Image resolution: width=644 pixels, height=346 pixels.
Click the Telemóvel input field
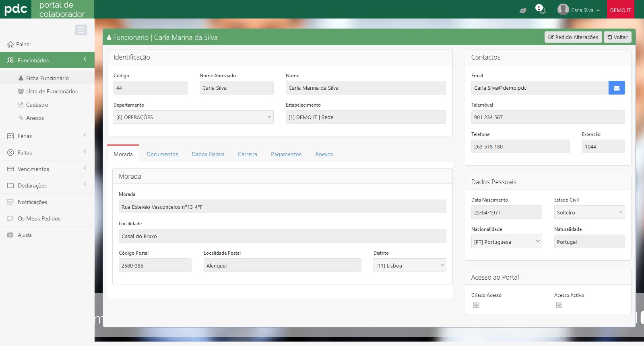click(548, 117)
